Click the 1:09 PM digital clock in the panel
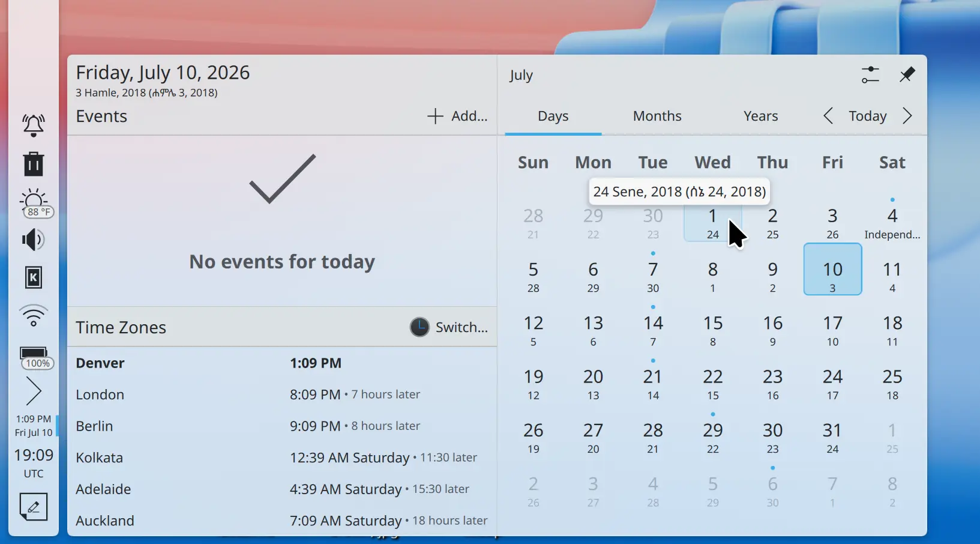The height and width of the screenshot is (544, 980). point(34,425)
